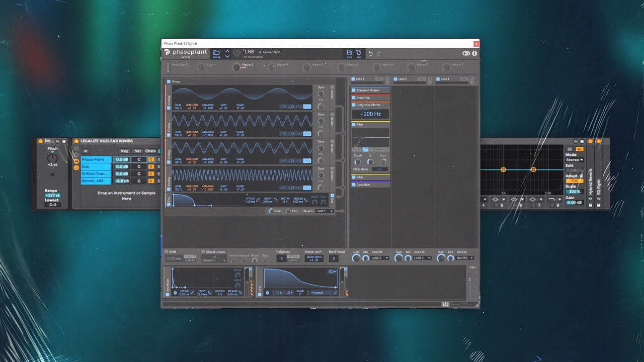Choose the highlighted low-cut filter type icon
Screen dimensions: 644x362
(x=366, y=149)
